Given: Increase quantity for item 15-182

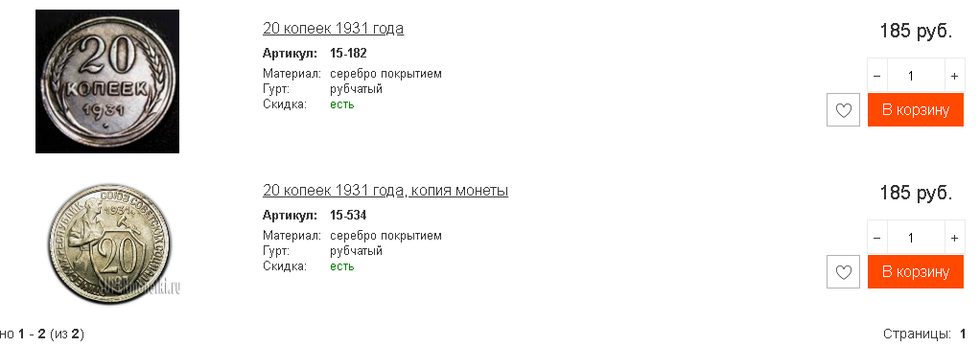Looking at the screenshot, I should click(954, 76).
